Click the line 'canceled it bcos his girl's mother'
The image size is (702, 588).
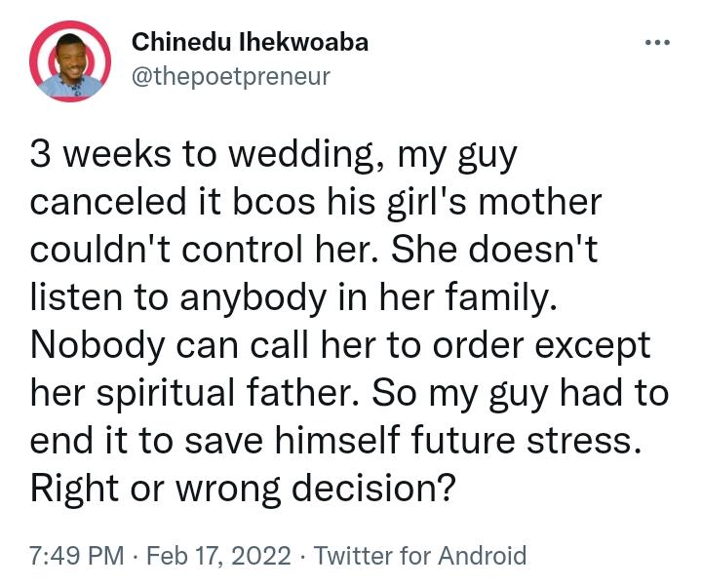click(316, 204)
